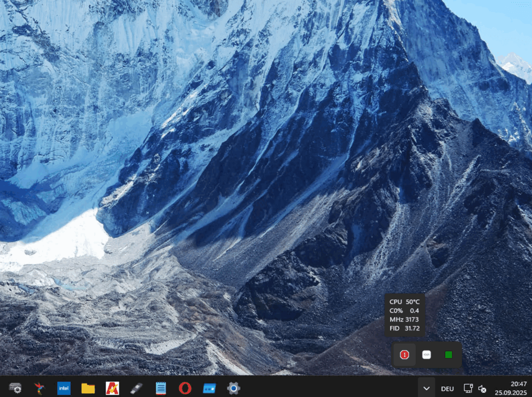Launch the hummingbird app from the taskbar
Viewport: 532px width, 397px height.
coord(39,388)
